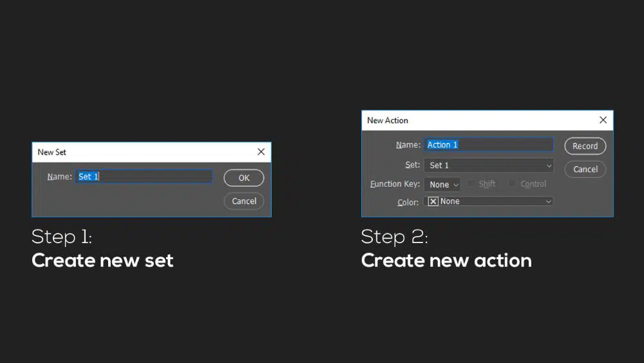
Task: Click the Function Key label
Action: pyautogui.click(x=395, y=184)
